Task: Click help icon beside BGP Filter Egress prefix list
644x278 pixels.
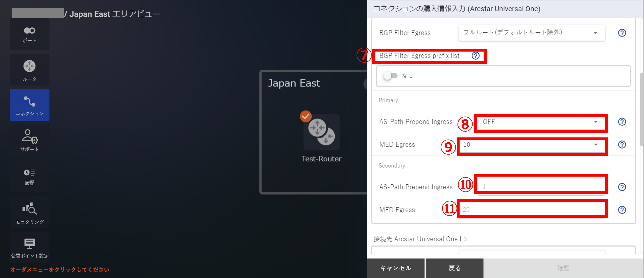Action: [x=475, y=56]
